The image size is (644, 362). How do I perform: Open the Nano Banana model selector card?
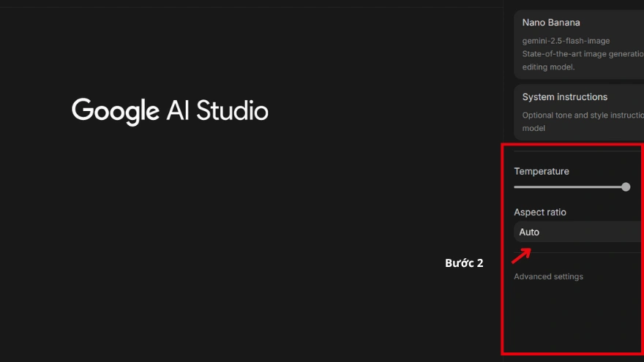coord(578,44)
